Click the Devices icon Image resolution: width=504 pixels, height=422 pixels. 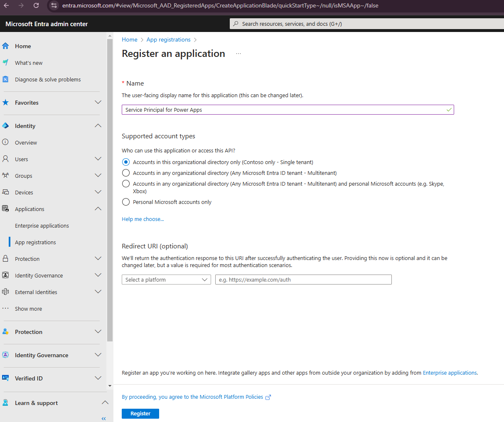[x=5, y=192]
